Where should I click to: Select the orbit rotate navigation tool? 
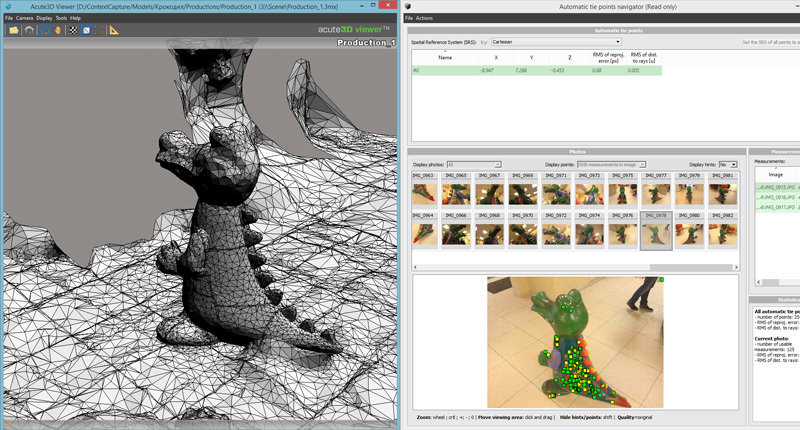click(45, 30)
